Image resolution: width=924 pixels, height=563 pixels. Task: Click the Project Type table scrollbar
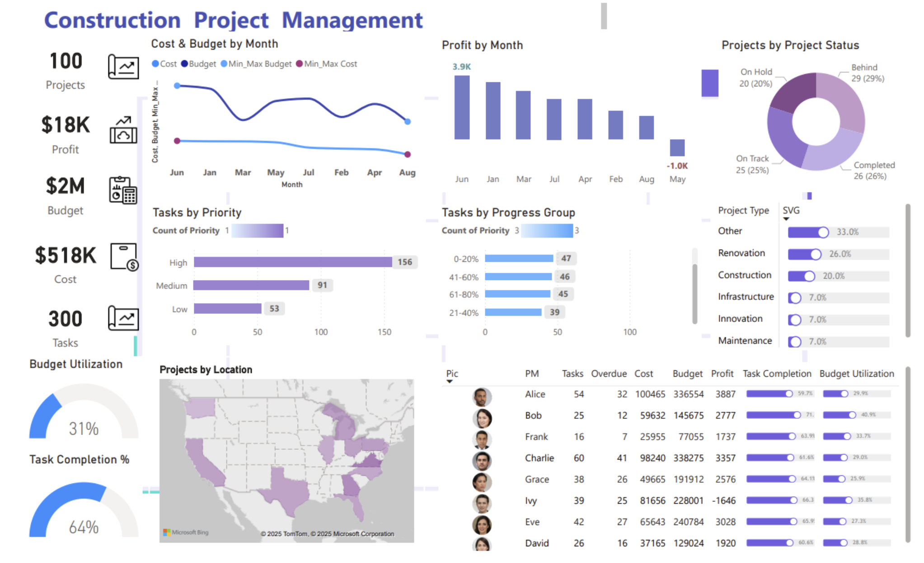click(908, 270)
